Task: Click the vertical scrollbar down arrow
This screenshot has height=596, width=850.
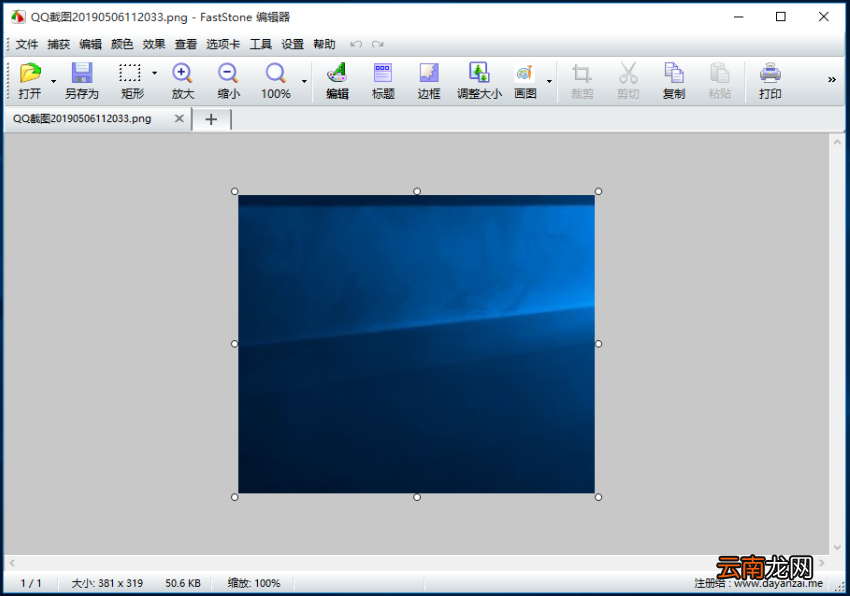Action: pos(837,547)
